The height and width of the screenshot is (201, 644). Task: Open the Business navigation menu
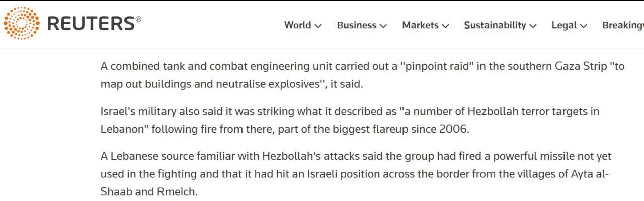[x=357, y=25]
